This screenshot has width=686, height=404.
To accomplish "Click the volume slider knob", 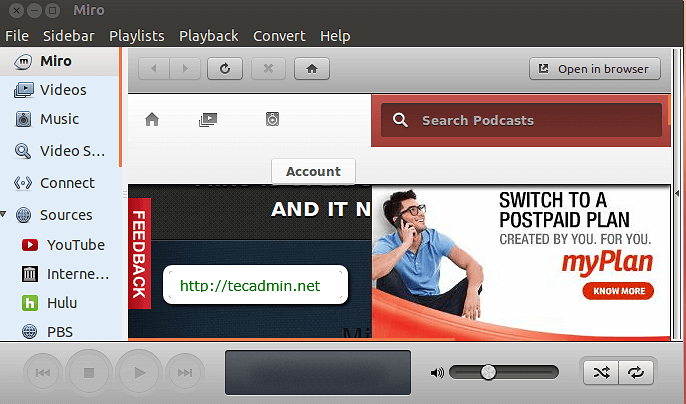I will click(x=488, y=372).
